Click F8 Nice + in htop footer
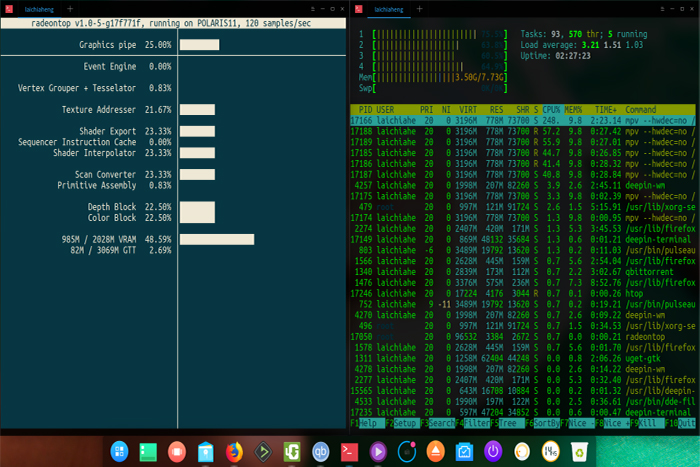Screen dimensions: 700x467 (612, 423)
